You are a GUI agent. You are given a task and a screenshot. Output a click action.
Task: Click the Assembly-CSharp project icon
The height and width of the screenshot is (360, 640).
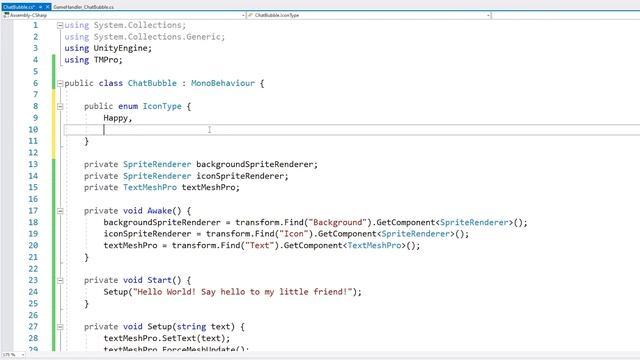(x=6, y=15)
